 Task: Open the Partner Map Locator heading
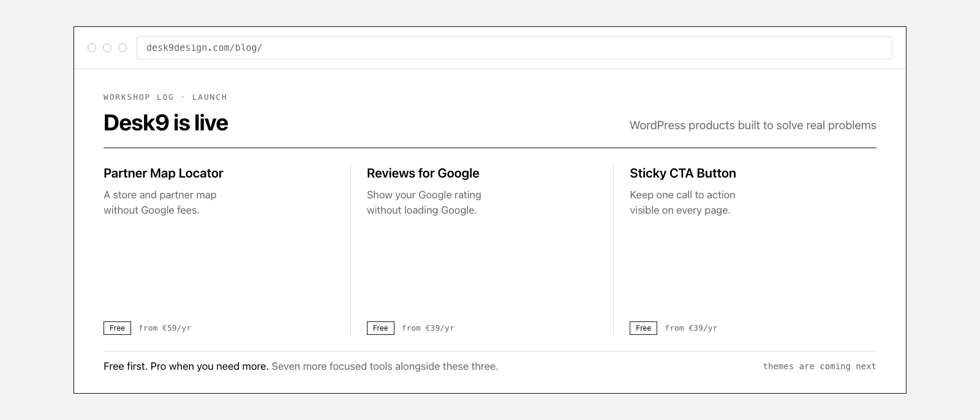pos(164,173)
